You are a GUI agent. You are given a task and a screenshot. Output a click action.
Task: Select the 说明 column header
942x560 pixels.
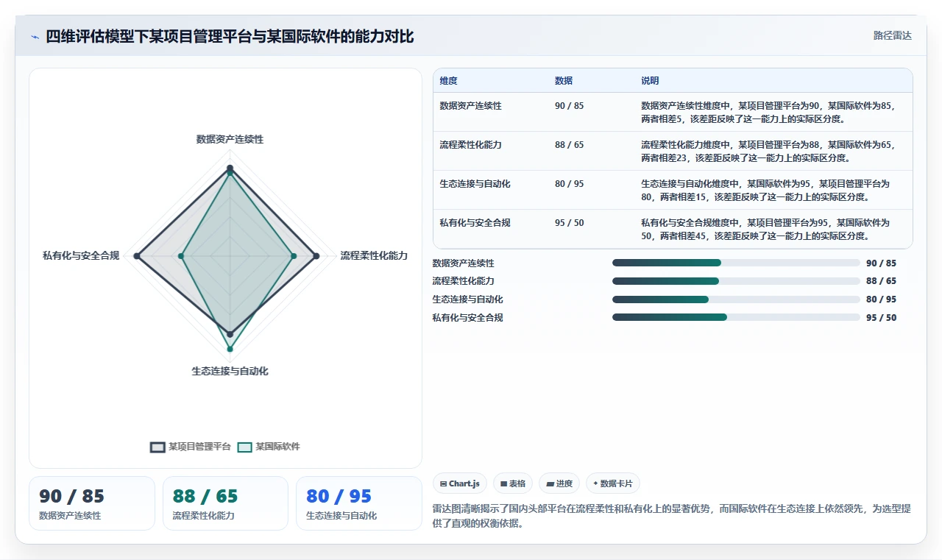coord(650,81)
